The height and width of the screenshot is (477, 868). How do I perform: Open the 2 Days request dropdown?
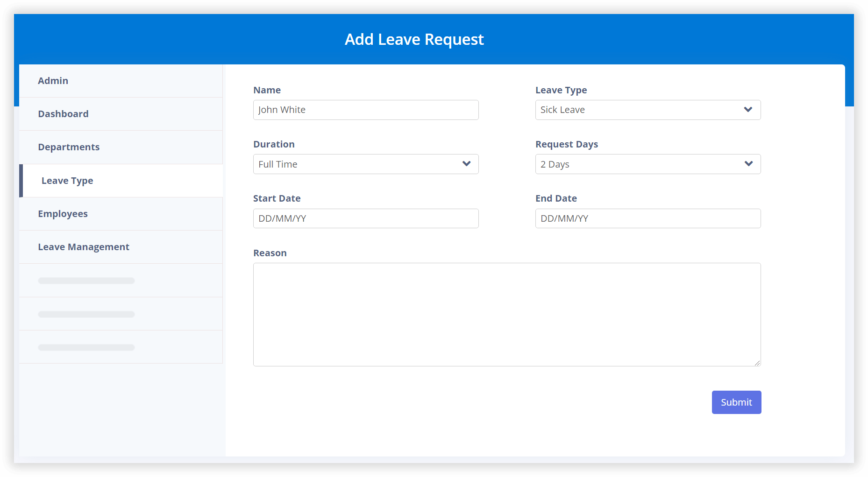[x=648, y=164]
